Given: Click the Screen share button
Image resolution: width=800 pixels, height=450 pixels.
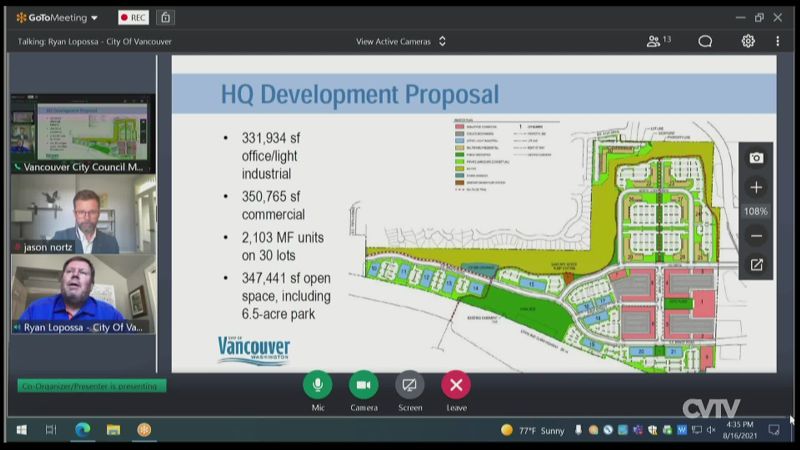Looking at the screenshot, I should pos(410,385).
